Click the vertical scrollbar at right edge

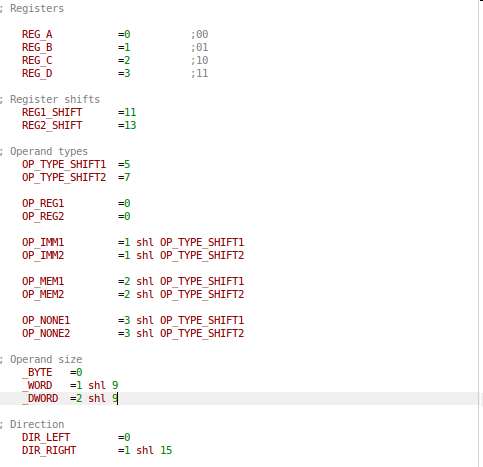click(480, 233)
